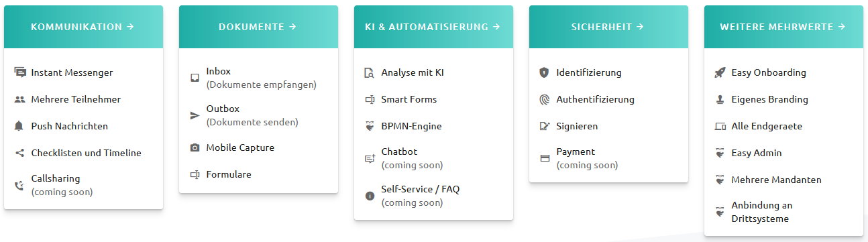868x242 pixels.
Task: Open the KI & AUTOMATISIERUNG header link
Action: click(x=433, y=27)
